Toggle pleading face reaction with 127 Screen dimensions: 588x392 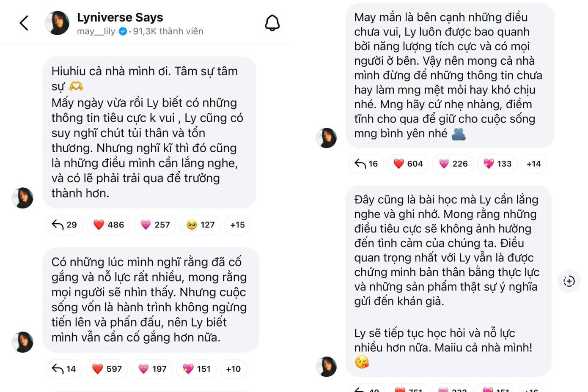point(201,225)
